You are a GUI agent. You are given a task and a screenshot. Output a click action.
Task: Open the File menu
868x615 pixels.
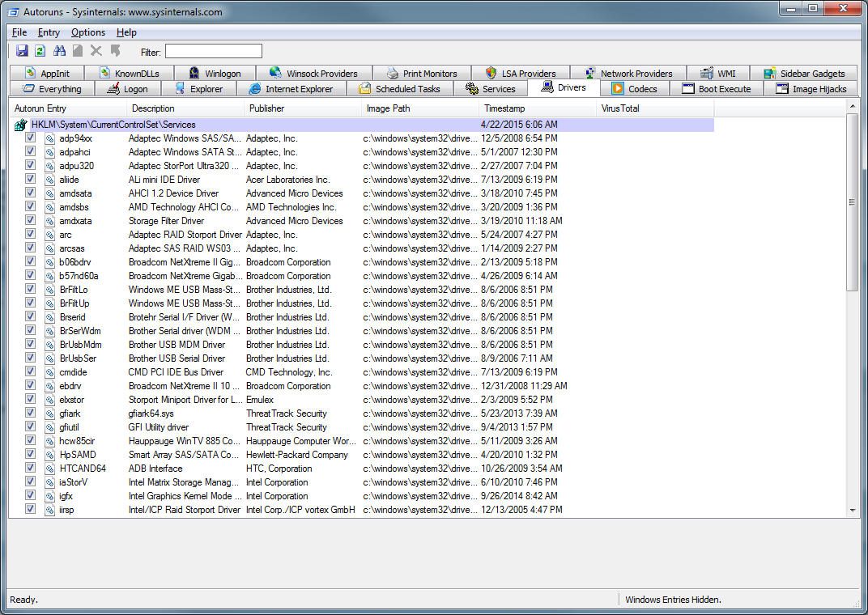[19, 32]
